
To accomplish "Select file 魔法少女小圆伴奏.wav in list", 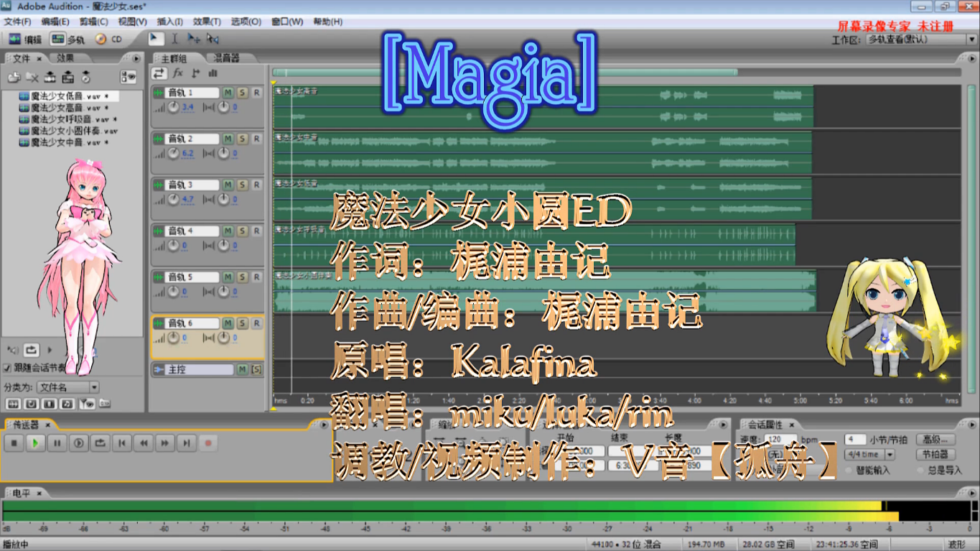I will (x=68, y=131).
